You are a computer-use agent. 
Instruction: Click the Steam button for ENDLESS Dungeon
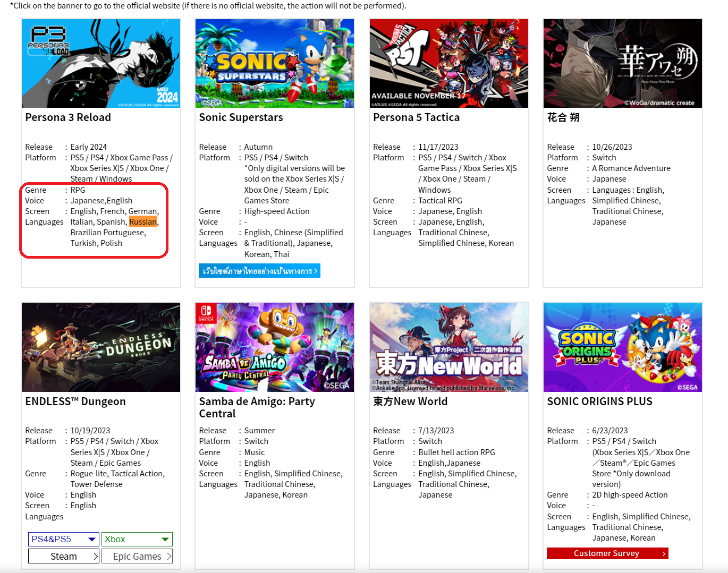tap(64, 556)
